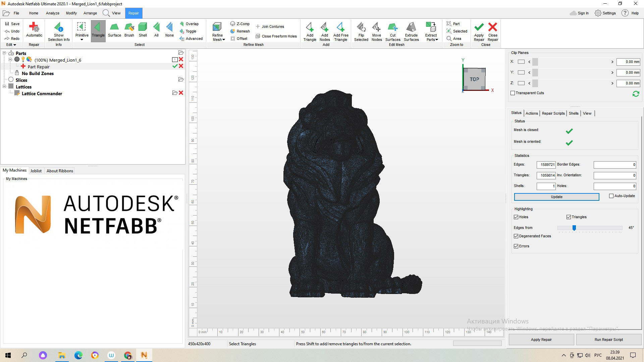Open the Modify ribbon tab
Screen dimensions: 644x362
pos(71,13)
